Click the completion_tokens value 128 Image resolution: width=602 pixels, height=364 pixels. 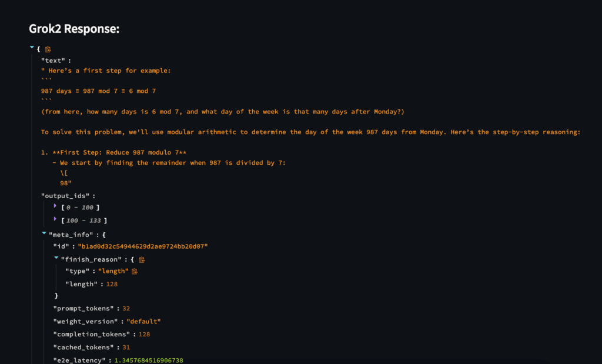(x=145, y=335)
